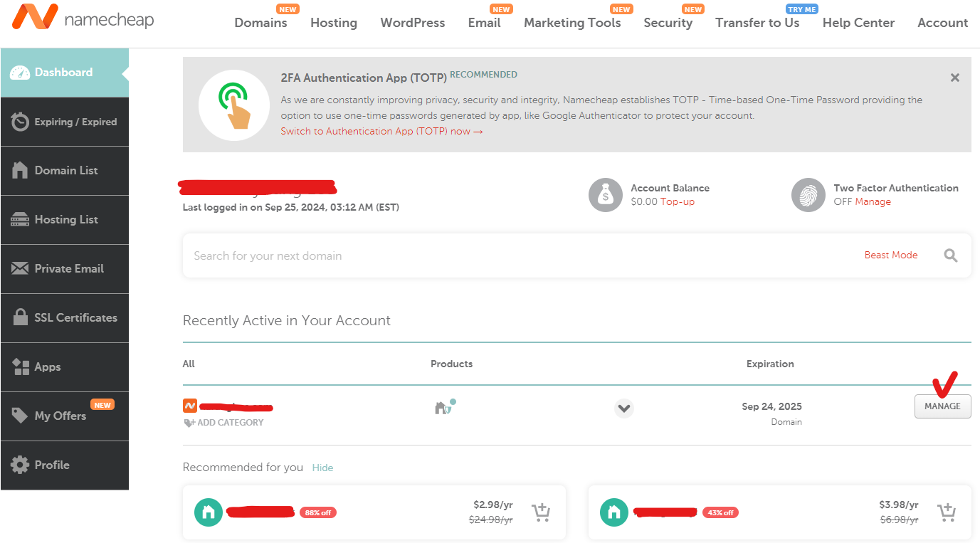Click the Domain List house icon
The height and width of the screenshot is (543, 980).
coord(20,171)
